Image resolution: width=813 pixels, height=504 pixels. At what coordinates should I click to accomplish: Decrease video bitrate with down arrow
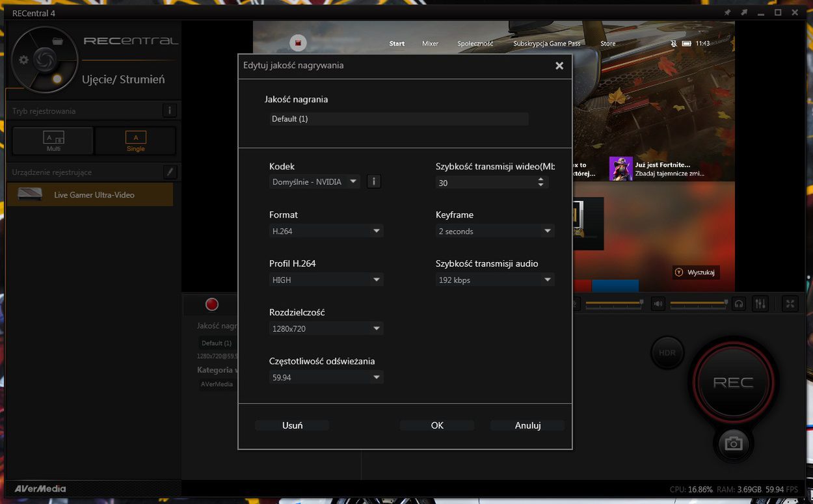pyautogui.click(x=540, y=186)
